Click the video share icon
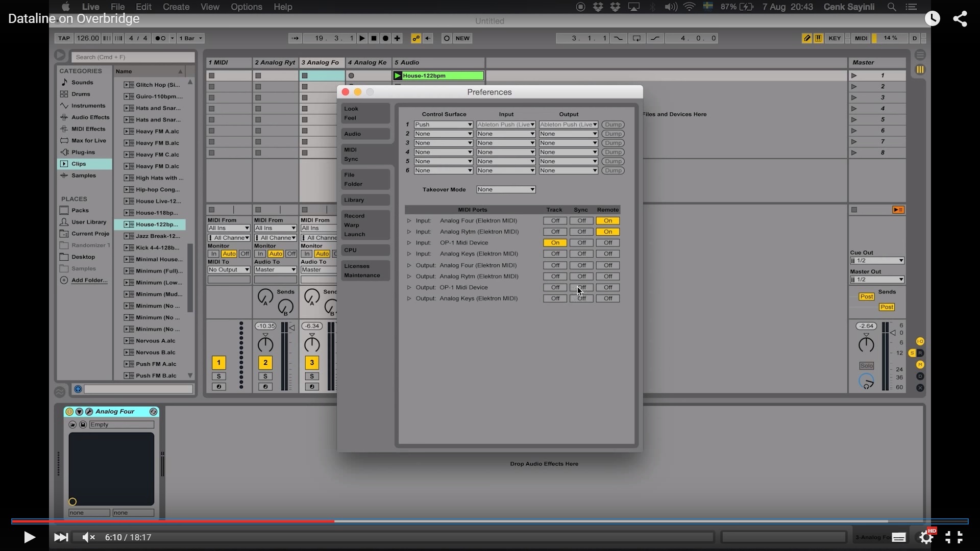This screenshot has height=551, width=980. 960,19
